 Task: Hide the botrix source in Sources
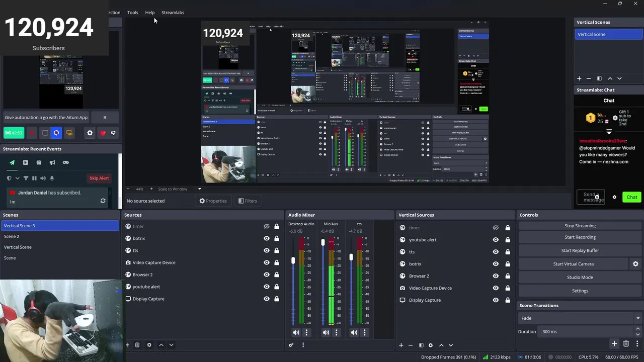(x=267, y=238)
